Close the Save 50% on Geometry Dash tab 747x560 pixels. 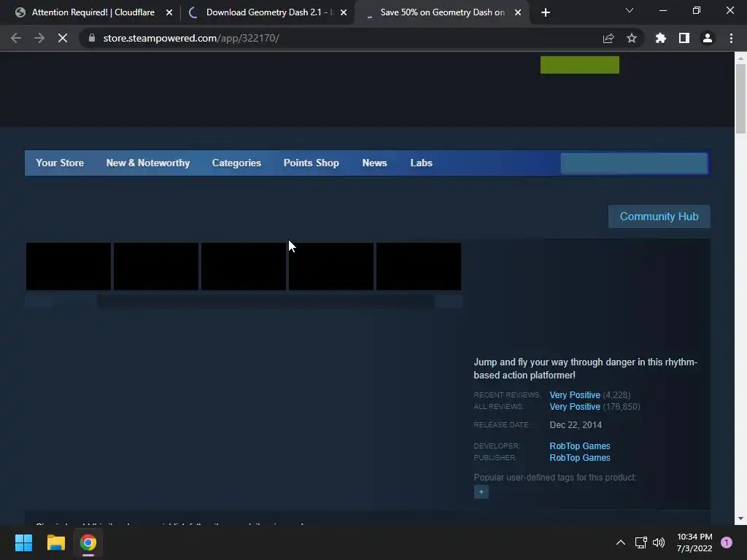[x=518, y=13]
